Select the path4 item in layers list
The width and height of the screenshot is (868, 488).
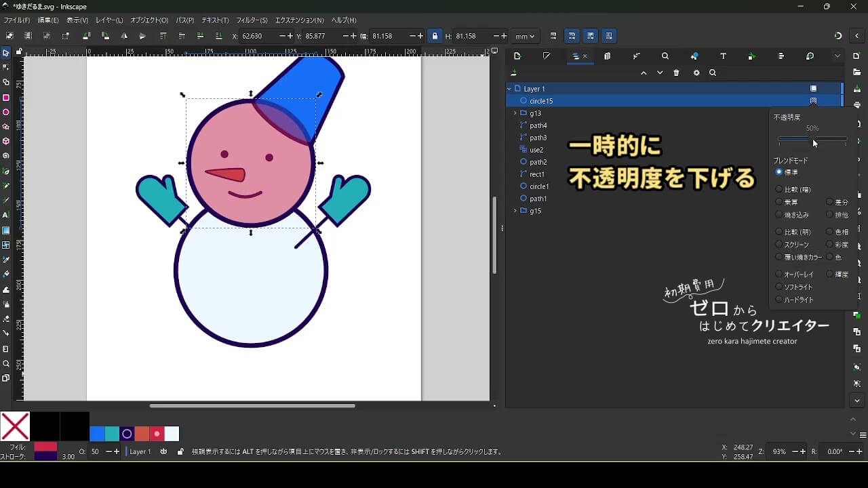coord(538,125)
